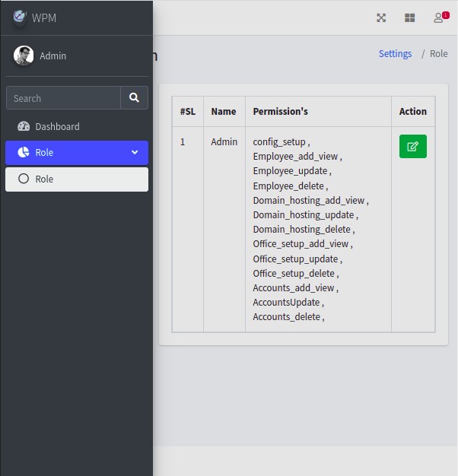The height and width of the screenshot is (476, 458).
Task: Click the WPM brand text
Action: [44, 17]
